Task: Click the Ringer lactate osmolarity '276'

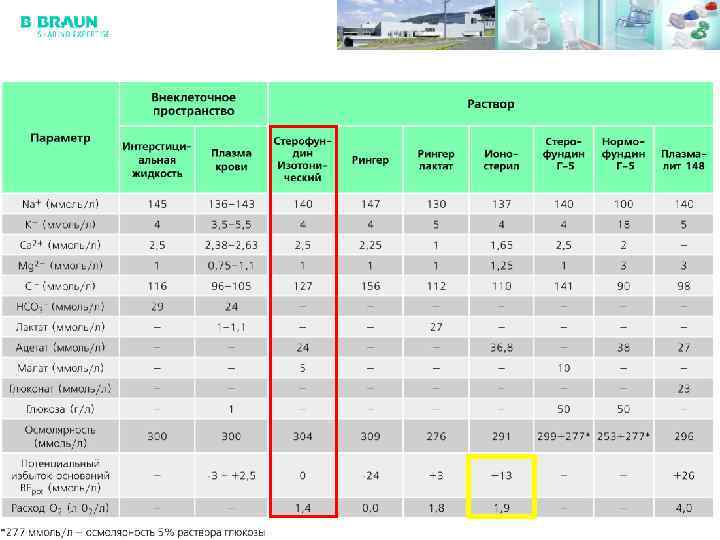Action: 436,436
